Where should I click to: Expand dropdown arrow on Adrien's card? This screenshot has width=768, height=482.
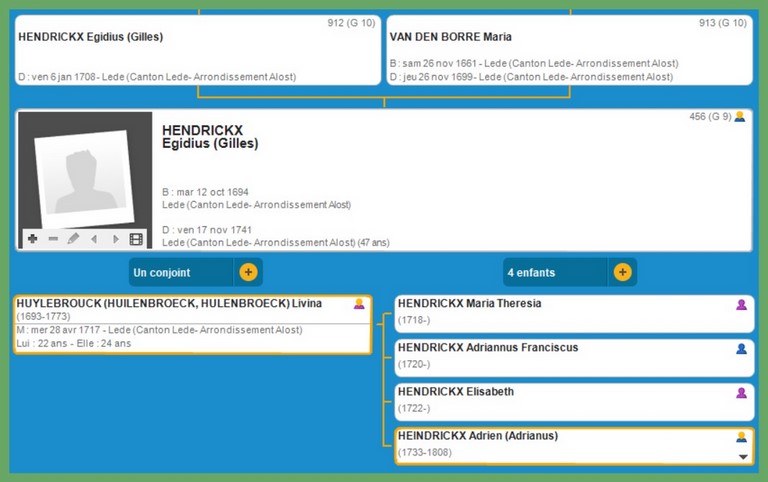pos(742,457)
